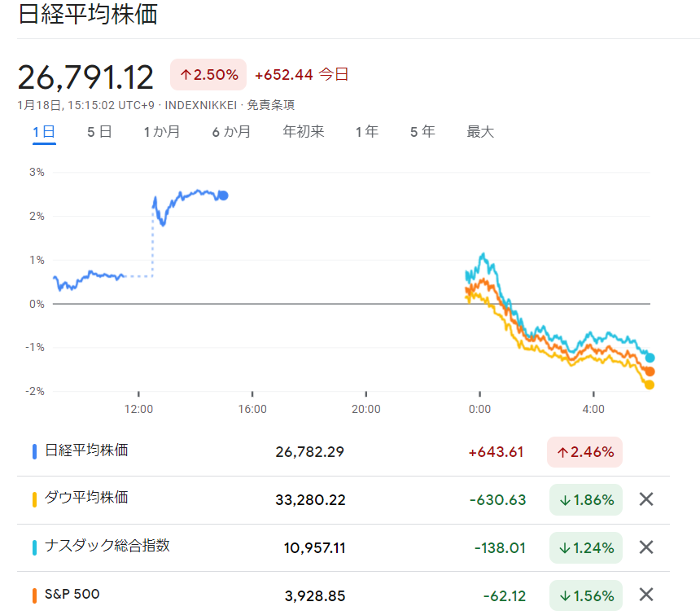Click the cyan ナスダック総合指数 color marker
This screenshot has width=700, height=615.
coord(34,547)
